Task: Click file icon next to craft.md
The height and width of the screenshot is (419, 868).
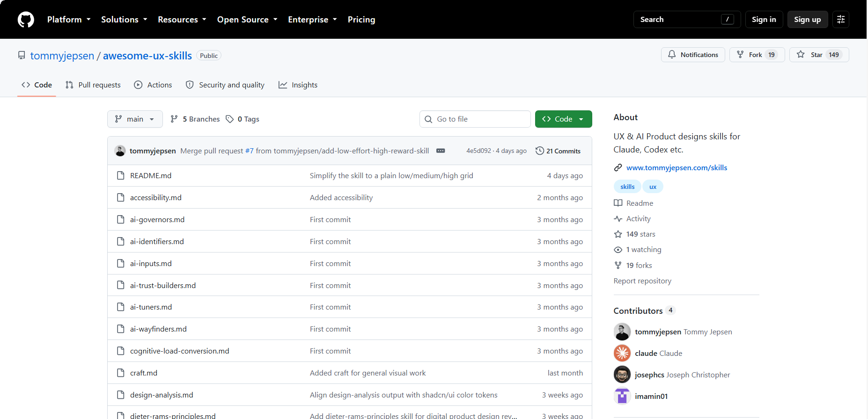Action: (x=121, y=373)
